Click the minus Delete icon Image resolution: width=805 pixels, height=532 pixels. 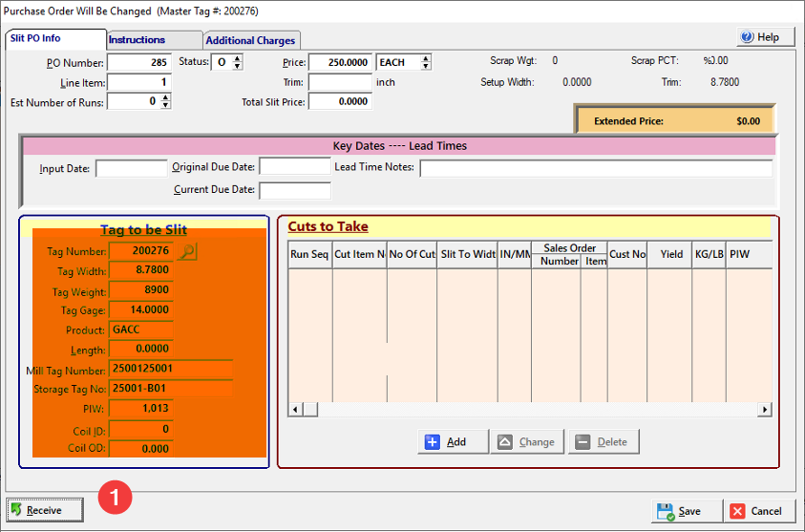583,441
